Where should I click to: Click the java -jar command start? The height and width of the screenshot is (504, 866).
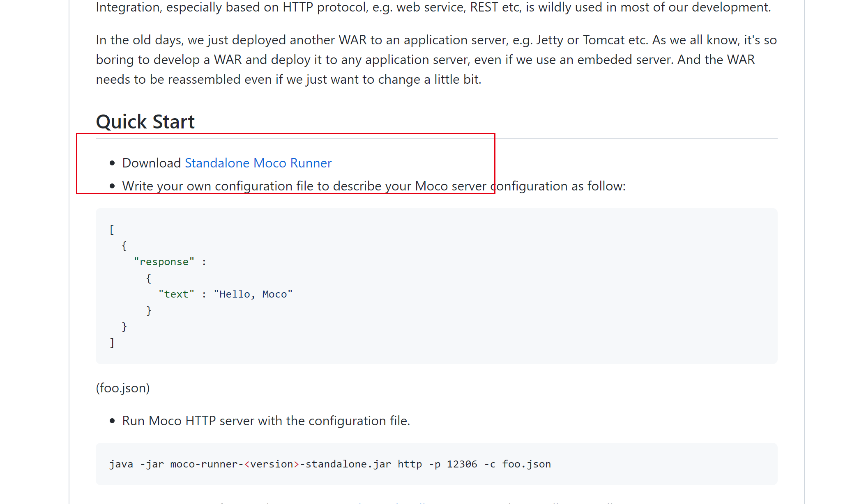coord(121,464)
